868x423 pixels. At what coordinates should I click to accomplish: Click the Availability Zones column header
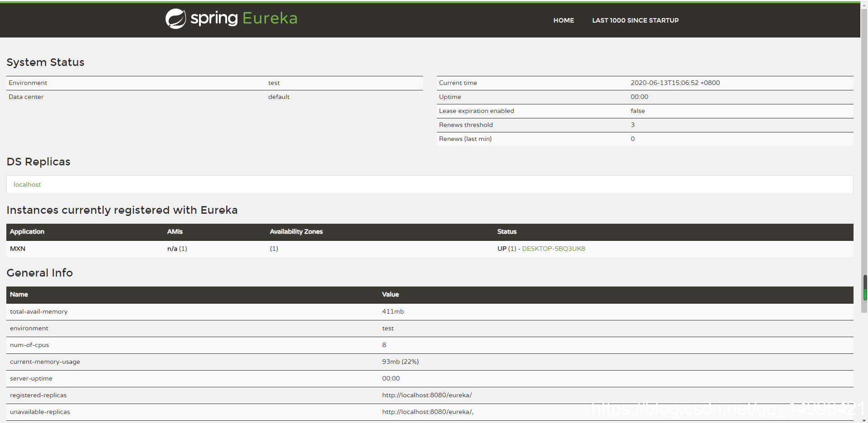(296, 231)
